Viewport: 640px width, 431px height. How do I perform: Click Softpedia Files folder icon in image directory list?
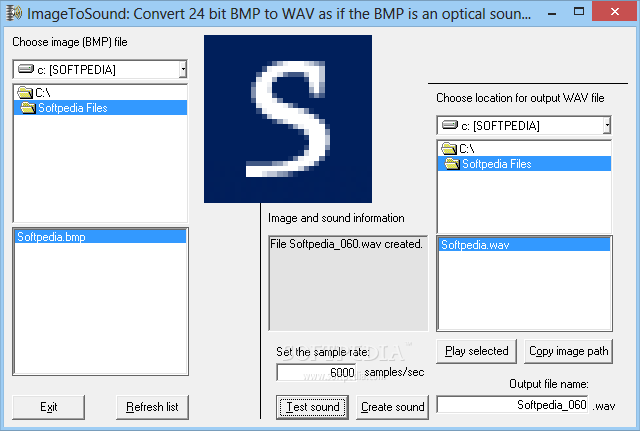[28, 108]
